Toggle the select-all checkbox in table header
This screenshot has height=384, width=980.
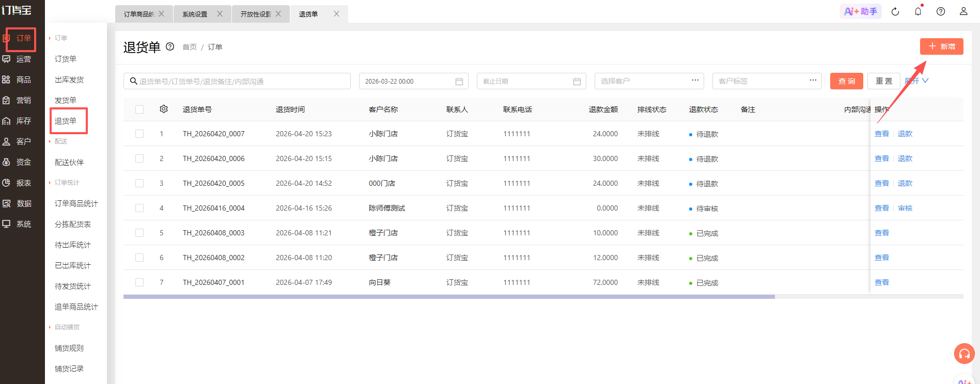pos(139,109)
